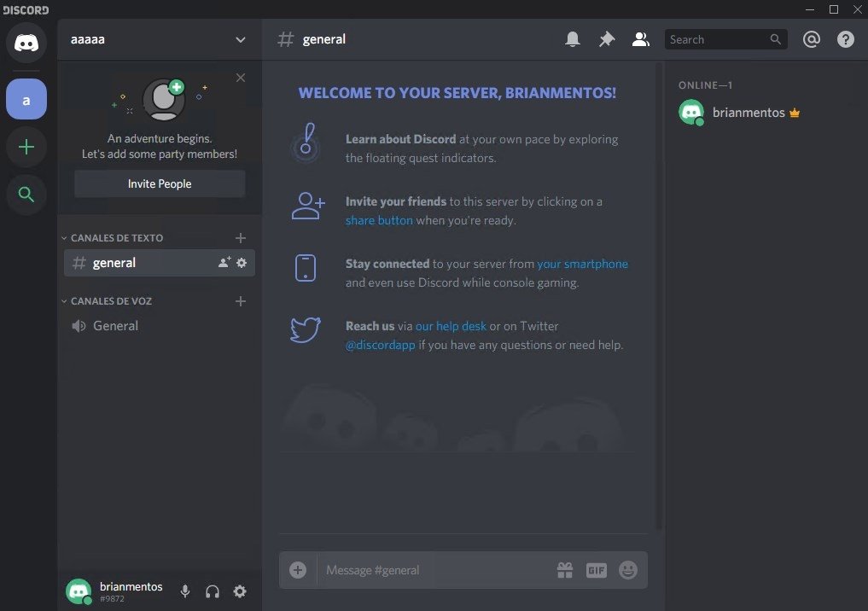Click the chat area scrollbar
This screenshot has height=611, width=868.
[x=659, y=296]
